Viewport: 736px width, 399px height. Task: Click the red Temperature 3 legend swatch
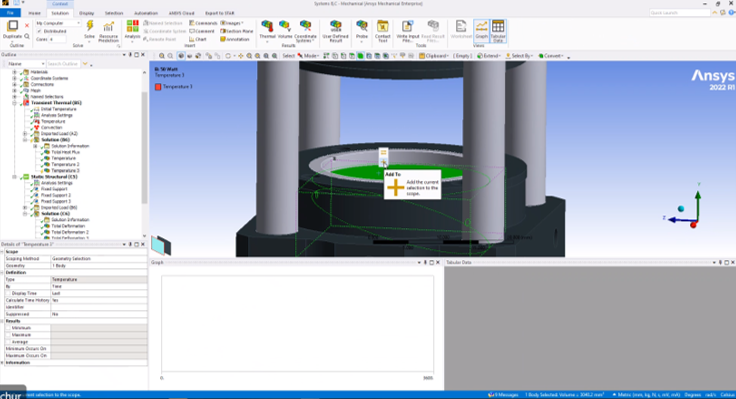click(x=158, y=87)
